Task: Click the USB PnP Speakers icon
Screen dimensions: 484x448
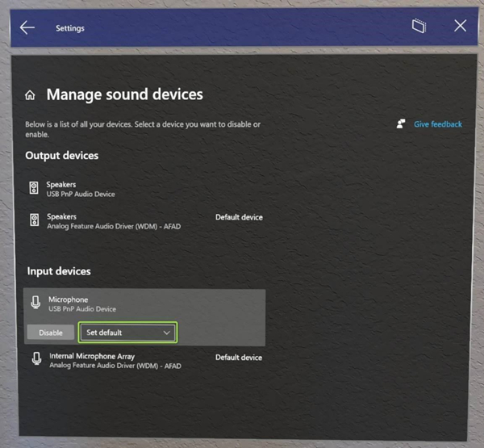Action: [x=34, y=189]
